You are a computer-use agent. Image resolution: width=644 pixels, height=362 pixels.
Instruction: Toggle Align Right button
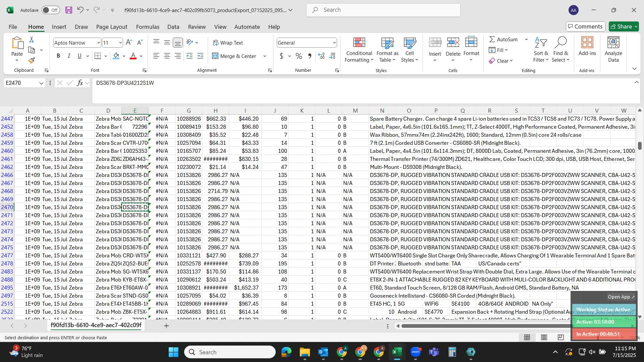178,56
